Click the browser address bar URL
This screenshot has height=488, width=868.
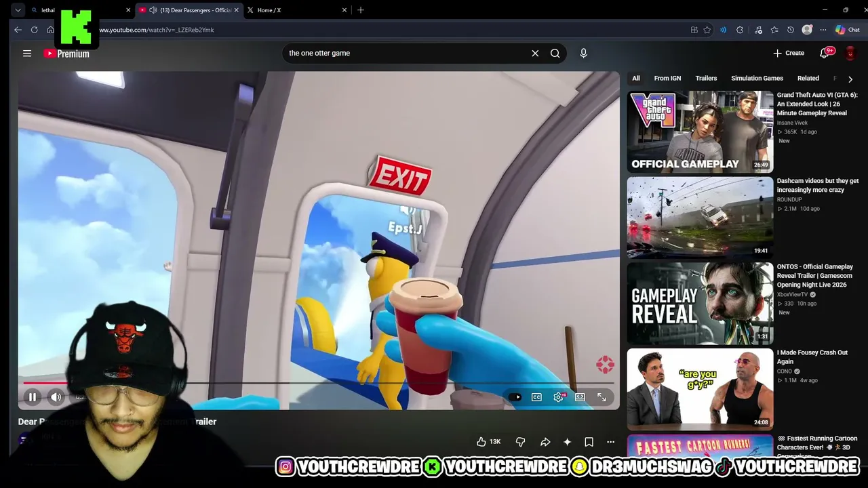point(157,30)
